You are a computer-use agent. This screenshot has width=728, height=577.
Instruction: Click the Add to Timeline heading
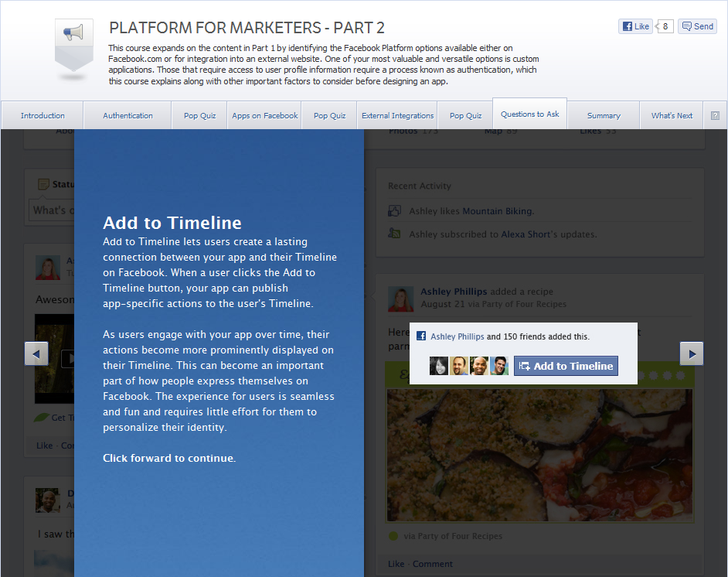(172, 223)
